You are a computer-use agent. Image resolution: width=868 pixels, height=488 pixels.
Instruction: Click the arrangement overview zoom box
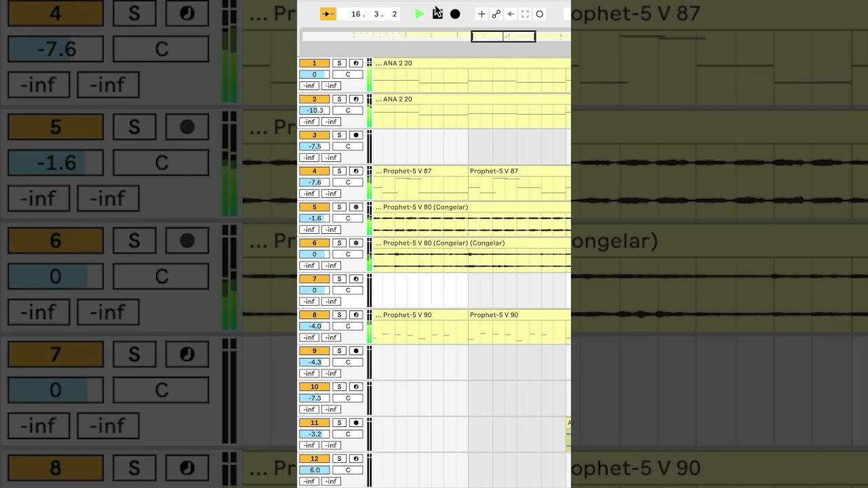503,37
